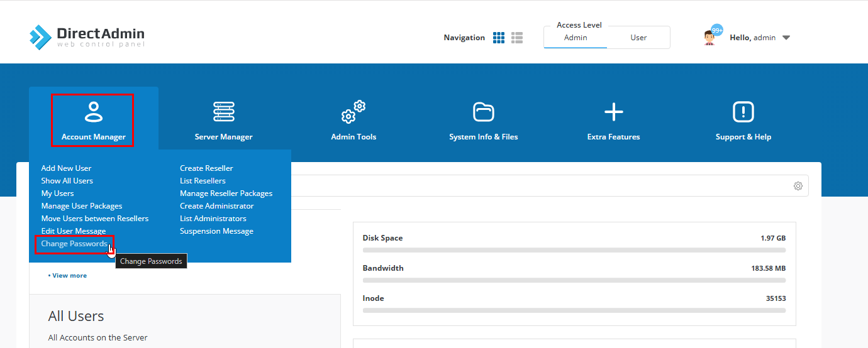Open Support & Help exclamation icon
This screenshot has width=868, height=348.
(x=743, y=112)
